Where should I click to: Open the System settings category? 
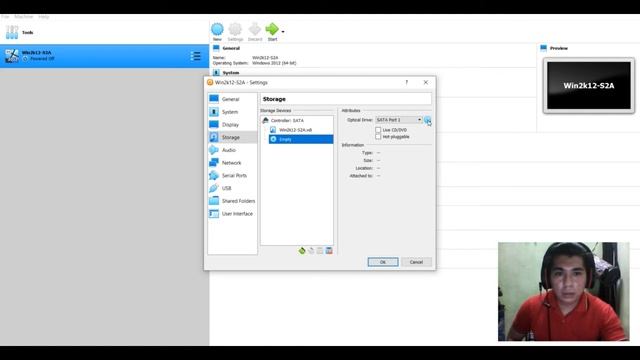click(x=232, y=112)
